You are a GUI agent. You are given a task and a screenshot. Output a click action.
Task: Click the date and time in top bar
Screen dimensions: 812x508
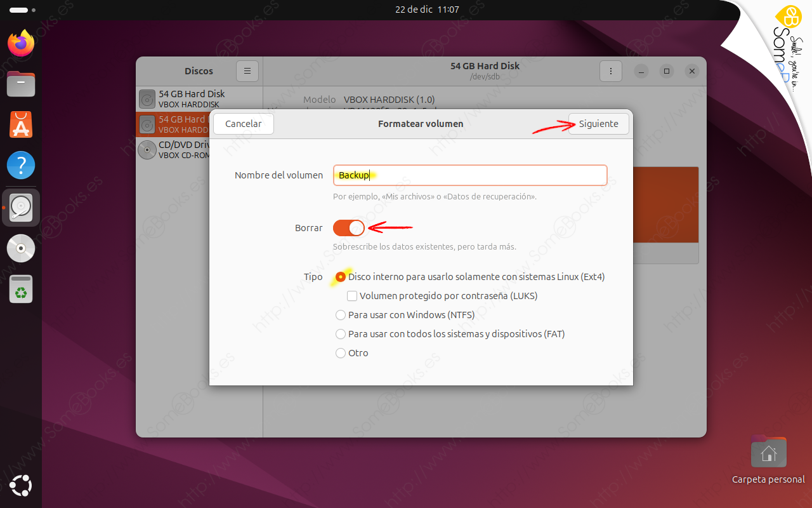pyautogui.click(x=426, y=10)
